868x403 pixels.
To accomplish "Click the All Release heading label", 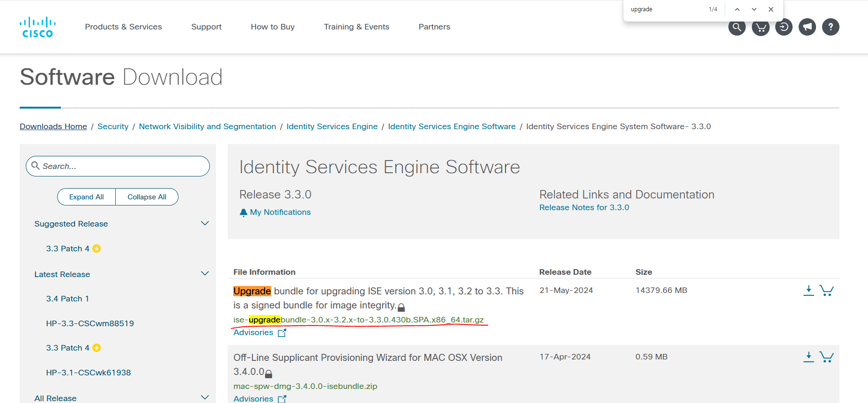I will coord(55,398).
